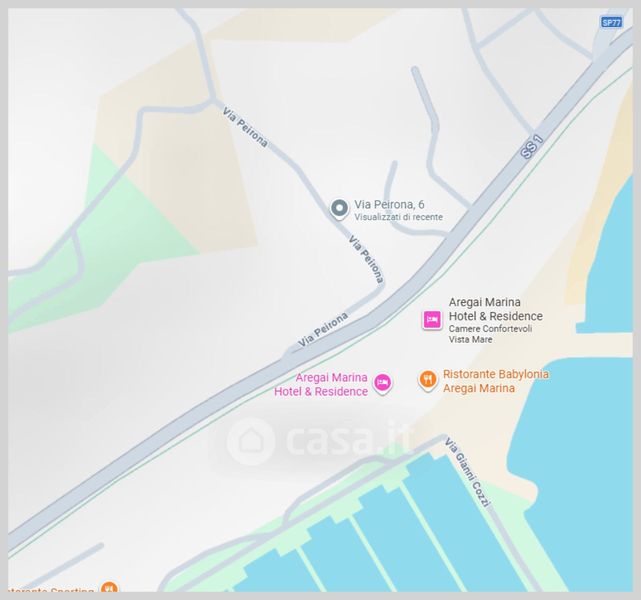Click the partially visible Sporting restaurant label
The width and height of the screenshot is (641, 600).
51,589
